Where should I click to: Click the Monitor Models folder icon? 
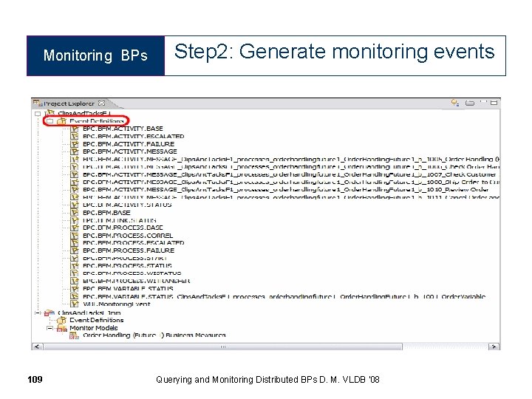[62, 328]
